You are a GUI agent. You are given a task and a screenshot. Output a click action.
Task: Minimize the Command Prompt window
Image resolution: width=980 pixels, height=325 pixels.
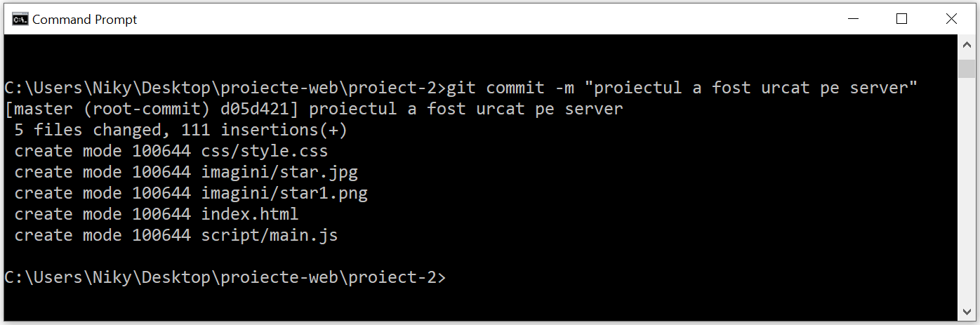(853, 19)
